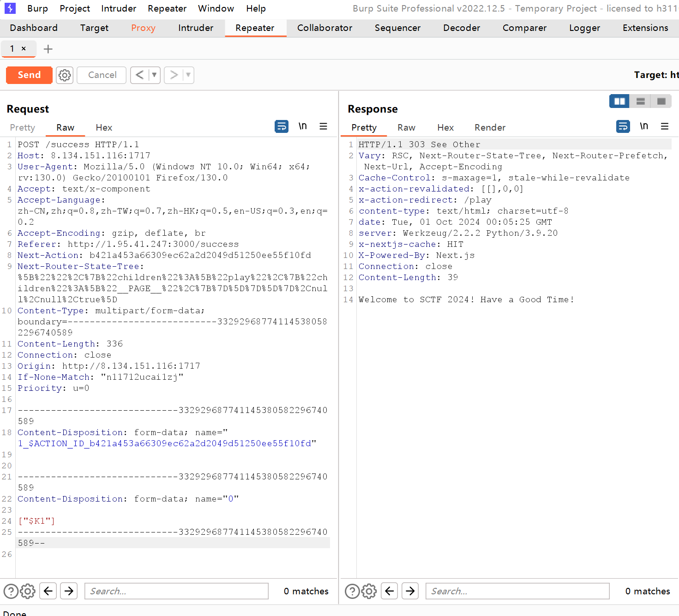Show response in Raw view
This screenshot has height=616, width=679.
pos(406,127)
